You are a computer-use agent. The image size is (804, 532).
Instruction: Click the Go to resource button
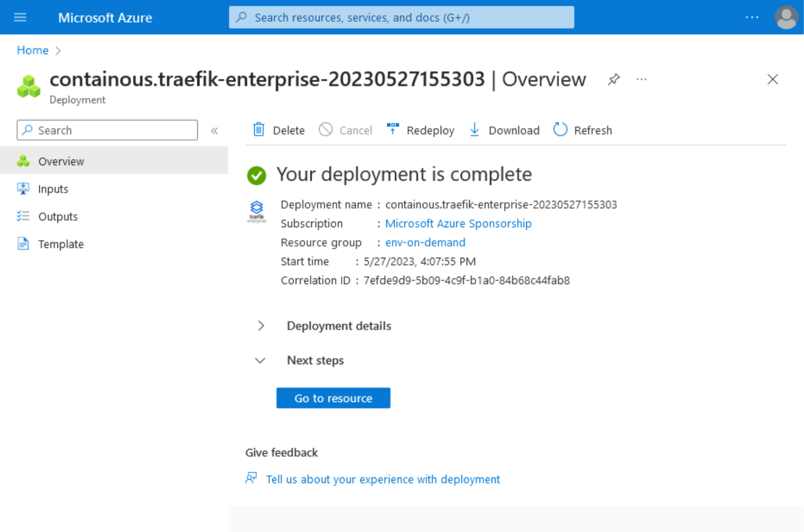(x=333, y=398)
